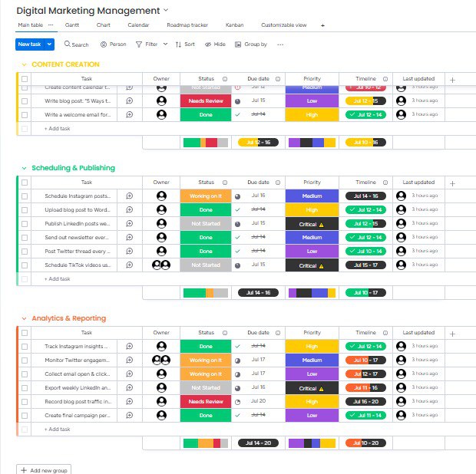Click Due date info icon in Scheduling header
Viewport: 476px width, 474px height.
click(x=278, y=183)
